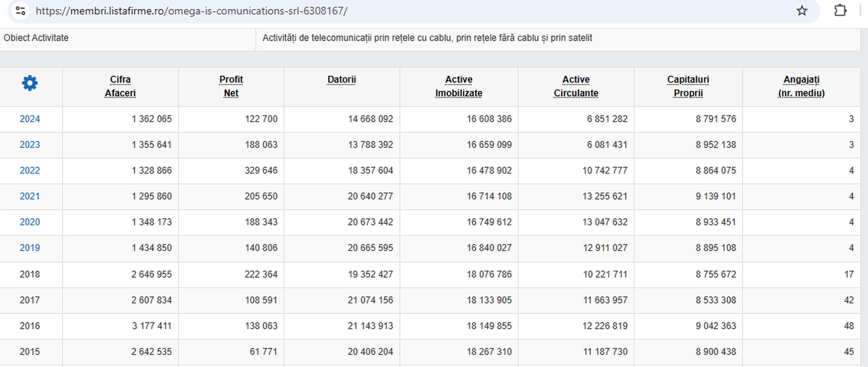This screenshot has width=868, height=367.
Task: Click the Profit Net column header
Action: click(231, 87)
